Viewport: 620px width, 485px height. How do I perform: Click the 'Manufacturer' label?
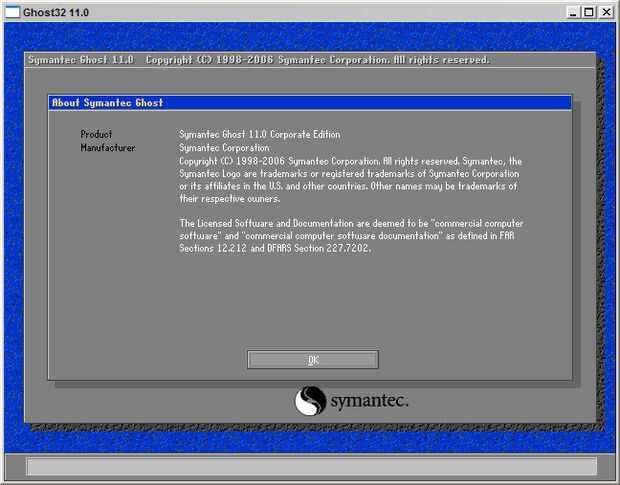[x=108, y=148]
